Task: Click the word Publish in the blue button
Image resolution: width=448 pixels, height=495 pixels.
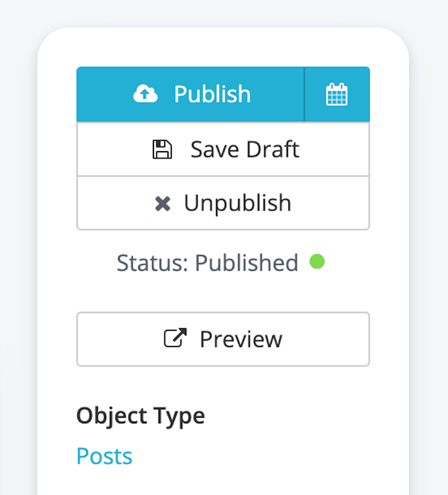Action: click(x=212, y=94)
